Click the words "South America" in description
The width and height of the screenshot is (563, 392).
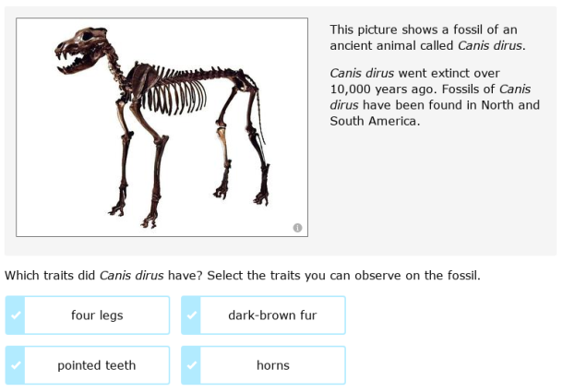[372, 121]
